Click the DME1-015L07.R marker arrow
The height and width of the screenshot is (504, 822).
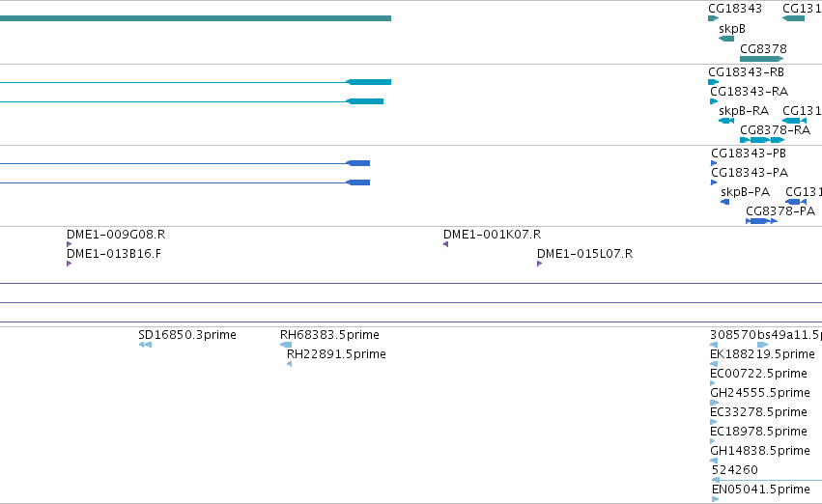pyautogui.click(x=539, y=264)
